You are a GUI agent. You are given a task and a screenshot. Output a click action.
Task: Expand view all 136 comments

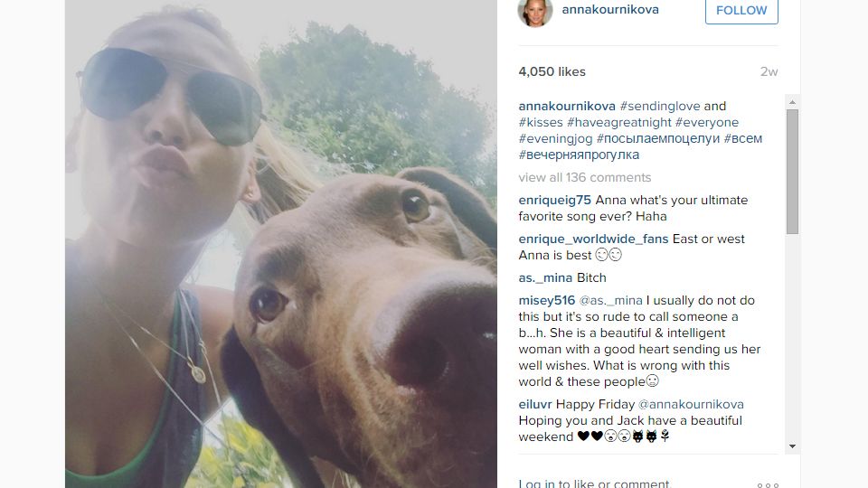tap(585, 178)
